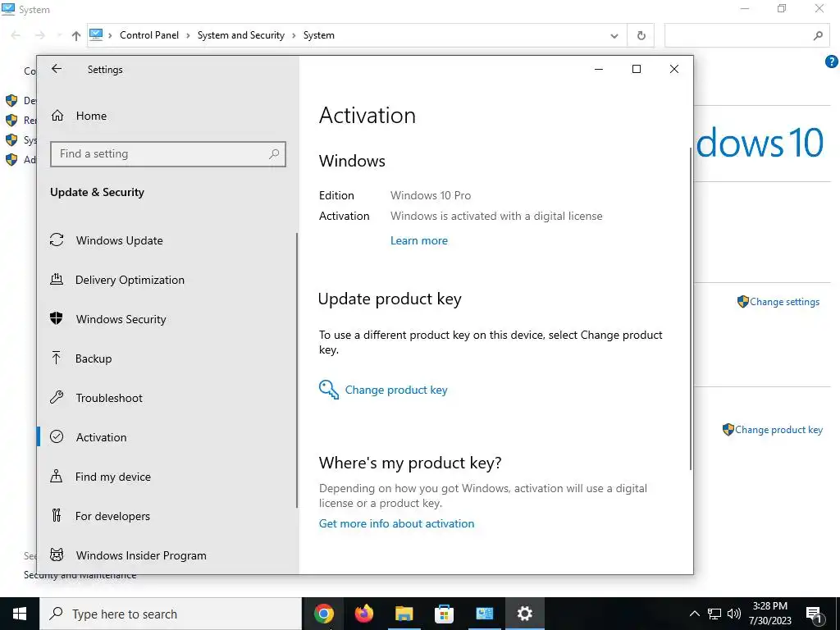Click the Windows Security shield icon
Viewport: 840px width, 630px height.
(57, 318)
